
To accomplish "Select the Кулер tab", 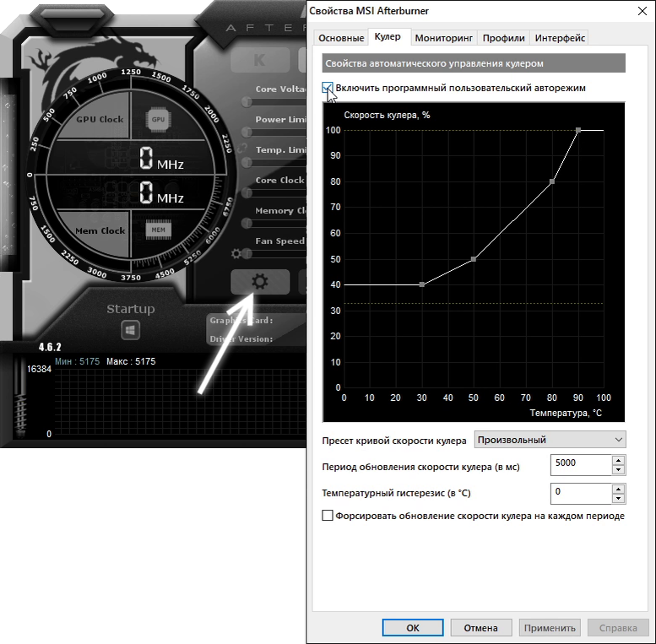I will click(x=388, y=37).
